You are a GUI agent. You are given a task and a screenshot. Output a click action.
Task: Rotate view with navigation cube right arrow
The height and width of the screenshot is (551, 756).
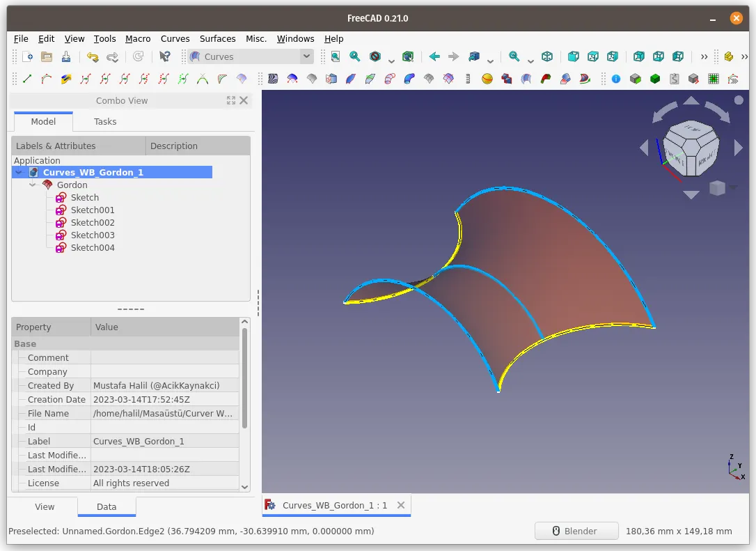[738, 148]
